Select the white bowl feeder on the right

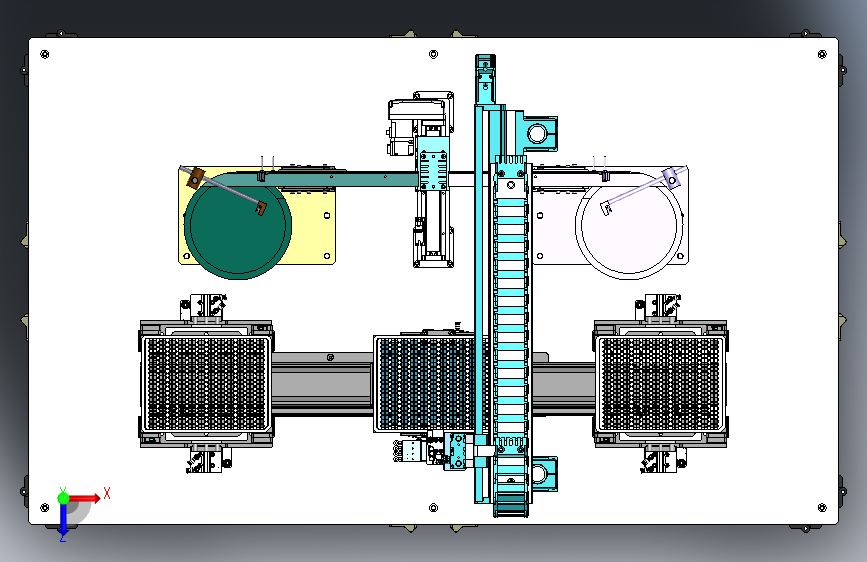click(x=629, y=226)
